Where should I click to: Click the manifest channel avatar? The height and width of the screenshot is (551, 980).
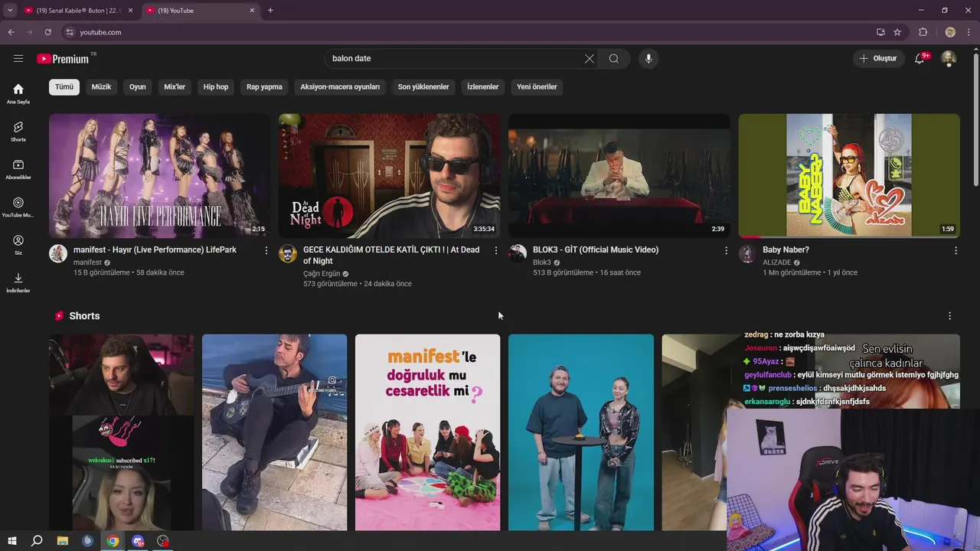click(58, 253)
